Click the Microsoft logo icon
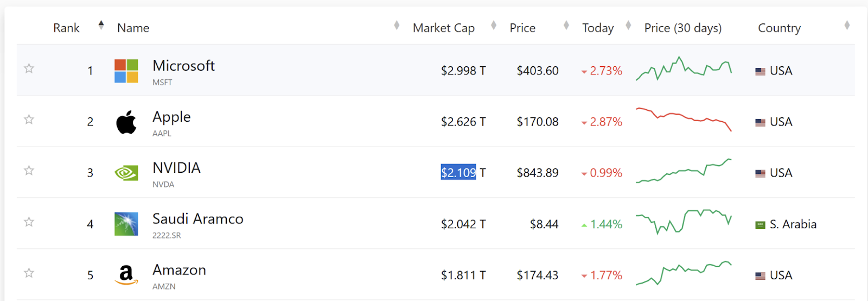The image size is (868, 301). pyautogui.click(x=126, y=71)
